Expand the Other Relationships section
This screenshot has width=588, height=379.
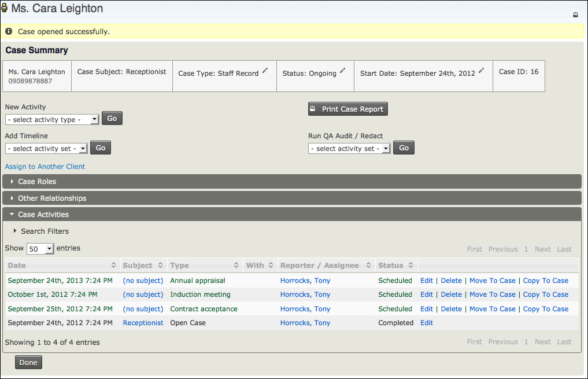coord(52,198)
